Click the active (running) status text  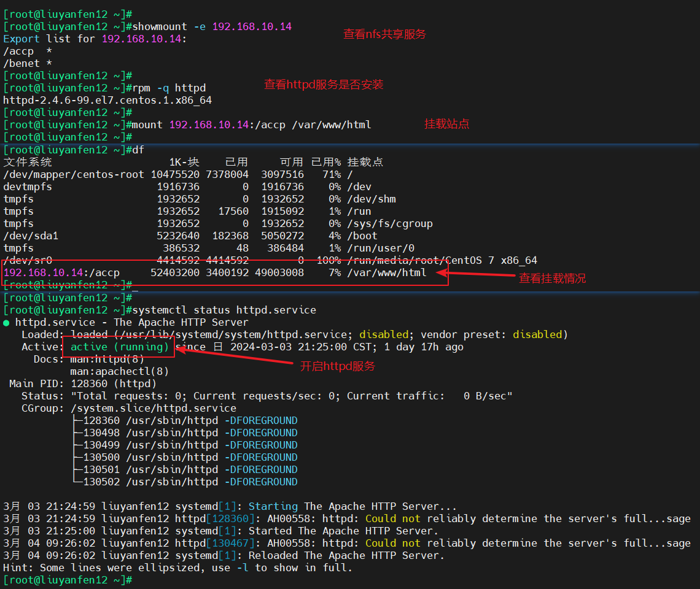120,347
